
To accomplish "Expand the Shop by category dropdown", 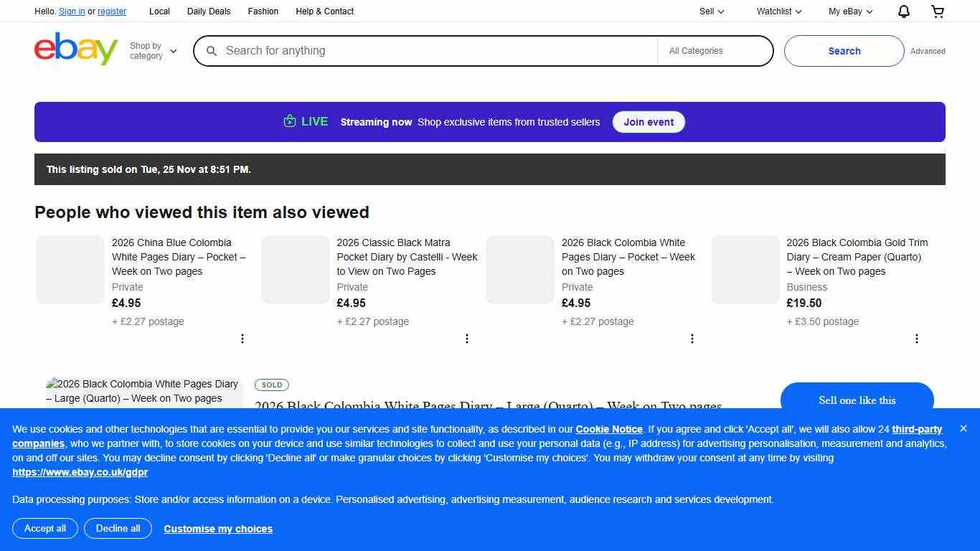I will click(x=153, y=51).
